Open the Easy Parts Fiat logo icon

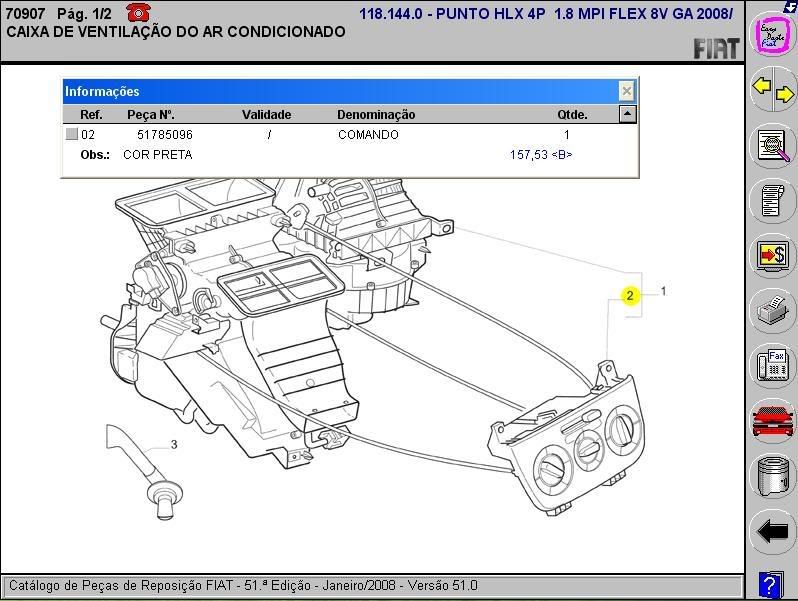773,34
